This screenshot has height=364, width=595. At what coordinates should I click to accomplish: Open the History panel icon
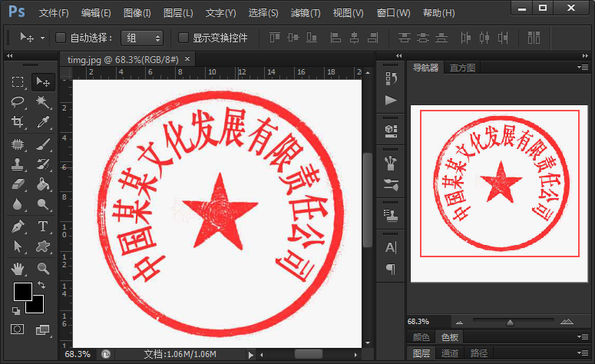(x=391, y=78)
